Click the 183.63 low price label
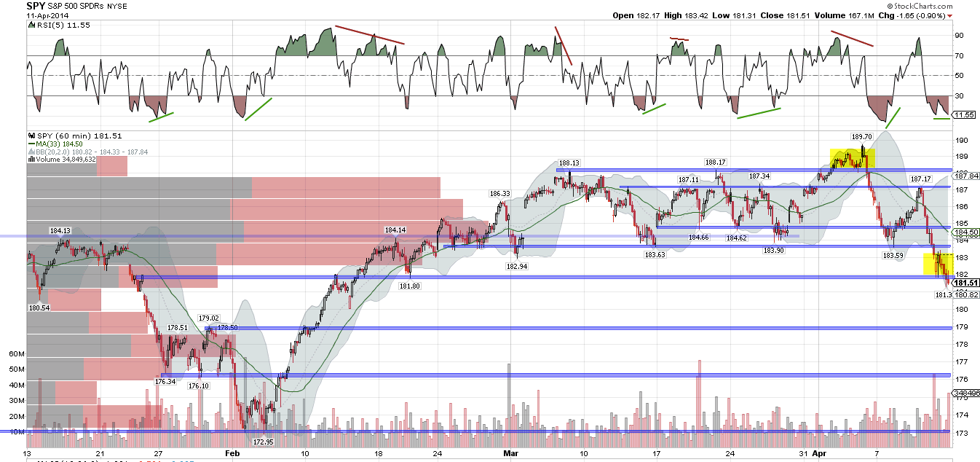 (655, 255)
